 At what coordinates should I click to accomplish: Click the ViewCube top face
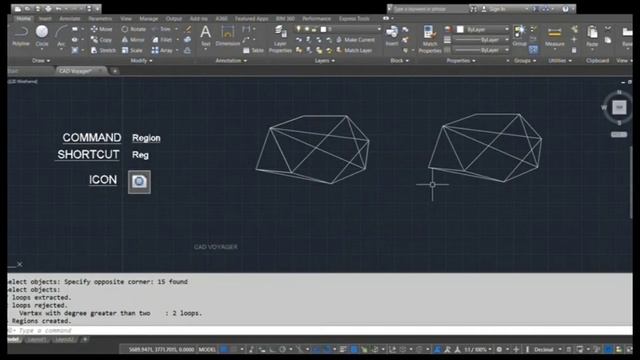coord(619,107)
